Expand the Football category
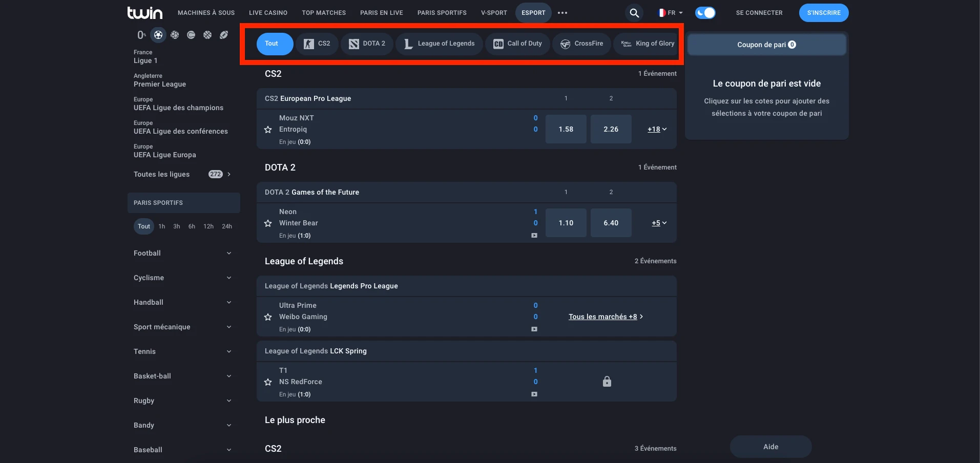980x463 pixels. (x=183, y=253)
